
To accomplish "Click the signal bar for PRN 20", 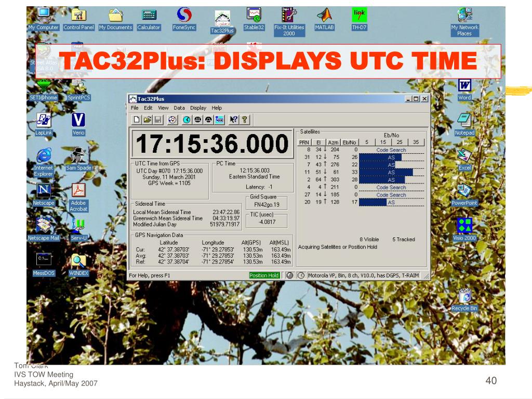I will click(x=373, y=202).
